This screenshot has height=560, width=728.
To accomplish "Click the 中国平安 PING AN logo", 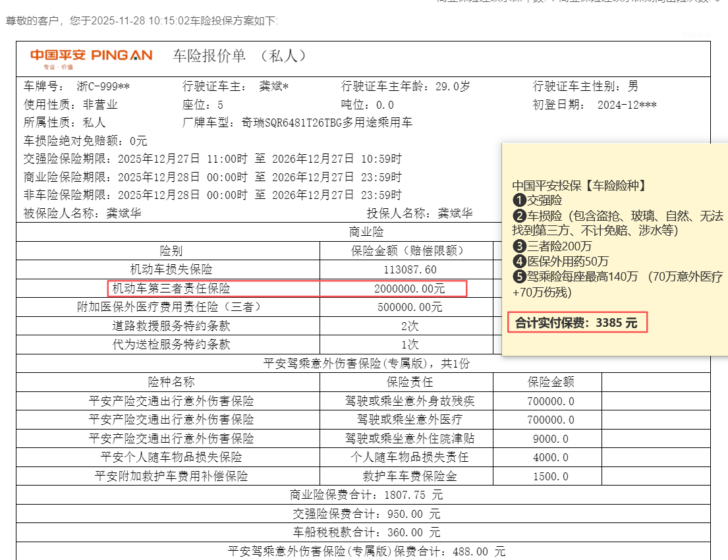I will [92, 59].
